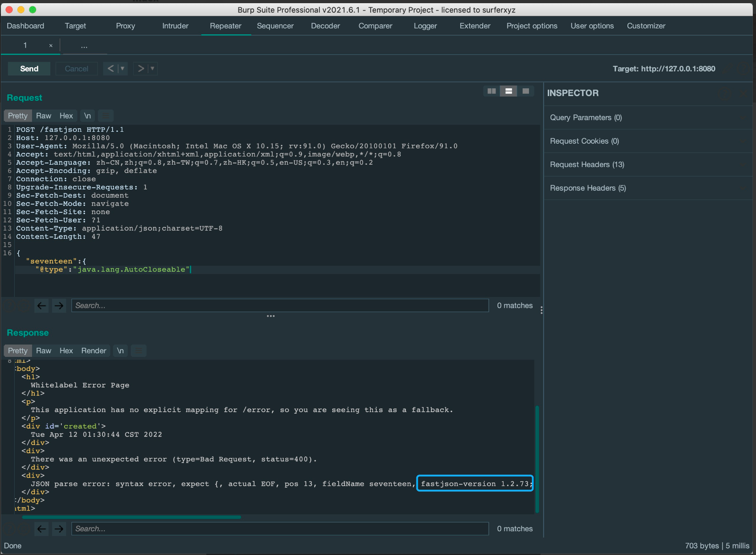Image resolution: width=756 pixels, height=555 pixels.
Task: Toggle non-printable characters (\n) in Response
Action: 120,350
